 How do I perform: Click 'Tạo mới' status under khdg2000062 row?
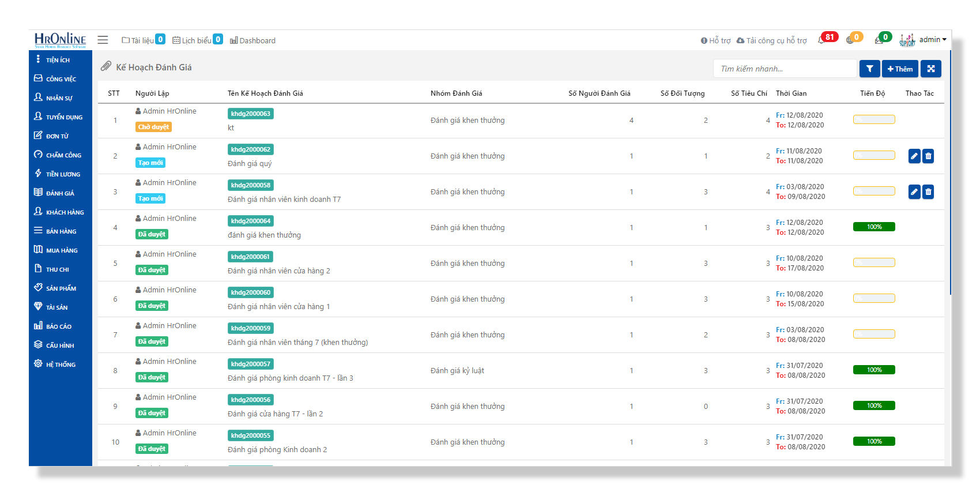click(150, 163)
